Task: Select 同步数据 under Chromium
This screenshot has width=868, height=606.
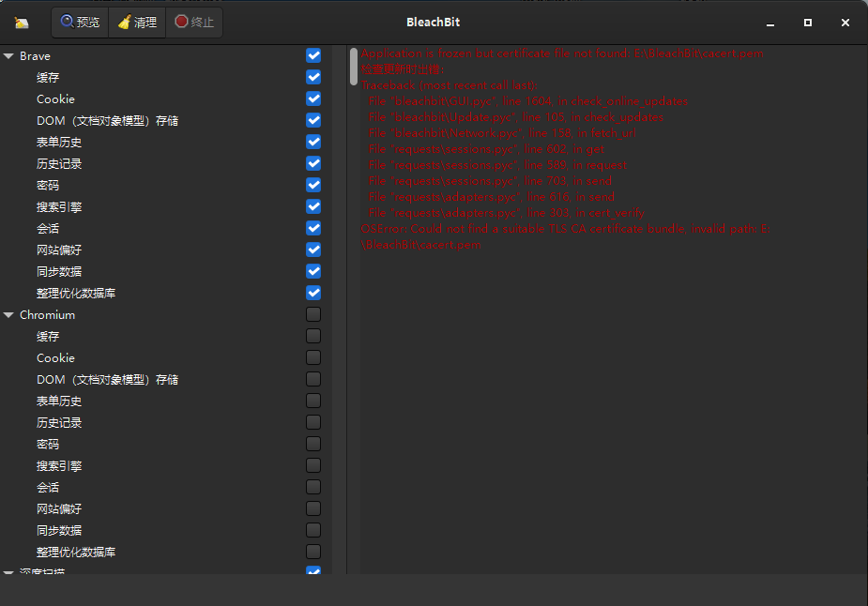Action: coord(59,531)
